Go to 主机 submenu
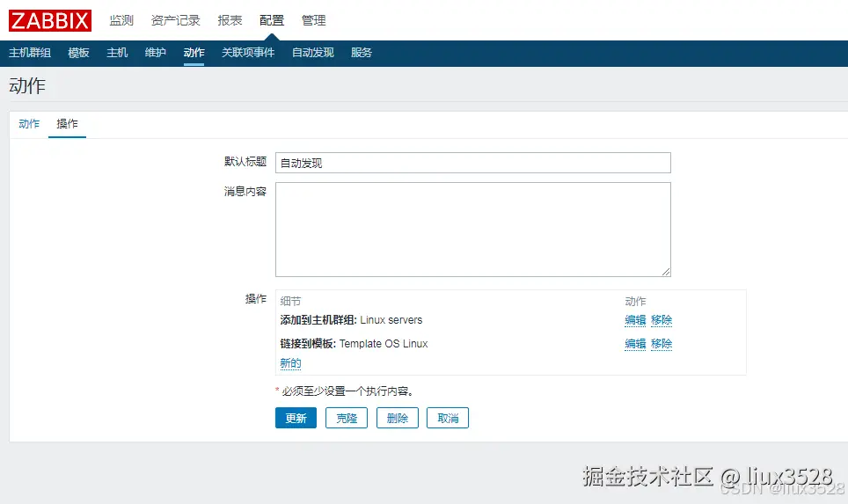848x504 pixels. tap(117, 53)
